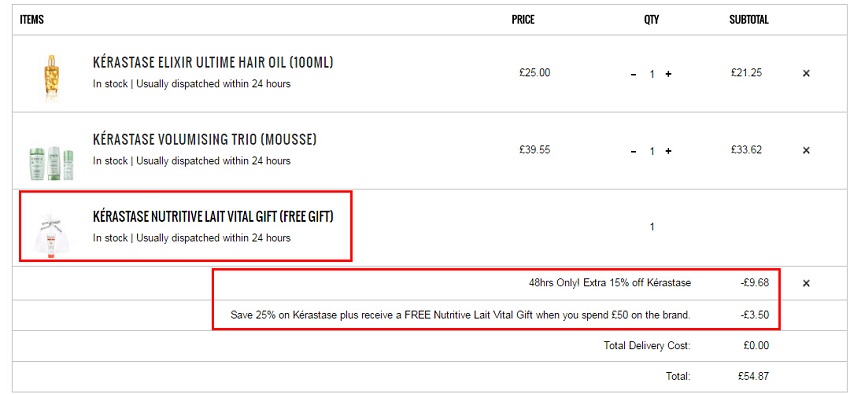Increase quantity of Elixir Ultime Hair Oil

pos(668,74)
